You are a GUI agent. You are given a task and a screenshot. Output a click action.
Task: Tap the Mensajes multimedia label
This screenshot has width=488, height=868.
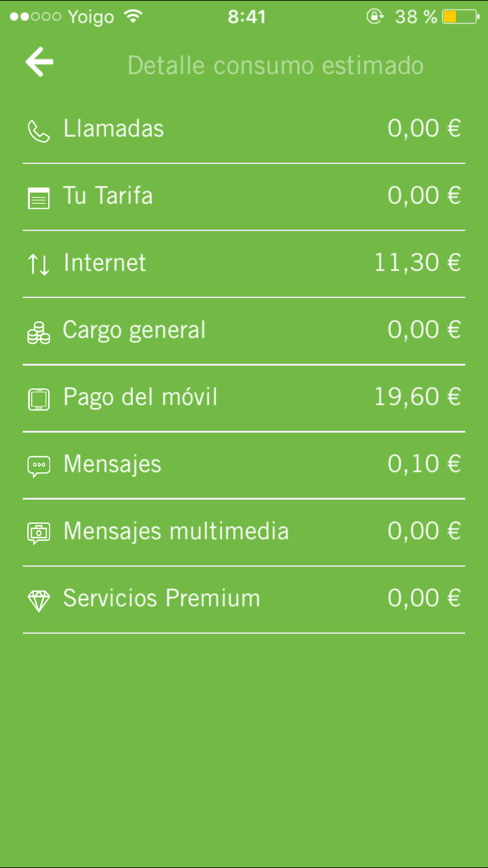[x=176, y=531]
